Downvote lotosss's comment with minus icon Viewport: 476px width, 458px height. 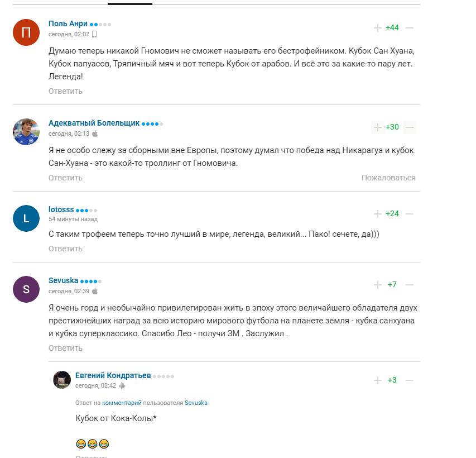click(410, 214)
